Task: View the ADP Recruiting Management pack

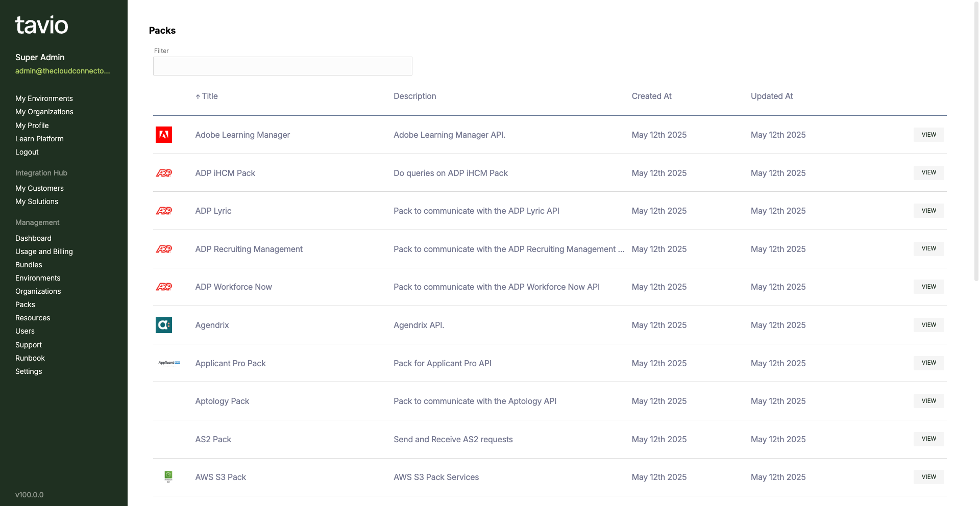Action: (x=928, y=248)
